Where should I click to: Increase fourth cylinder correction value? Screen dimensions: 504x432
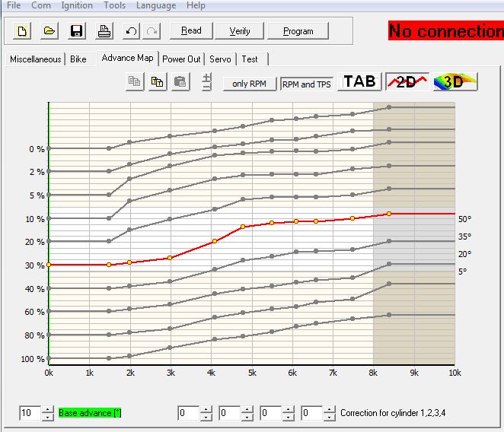click(x=329, y=409)
